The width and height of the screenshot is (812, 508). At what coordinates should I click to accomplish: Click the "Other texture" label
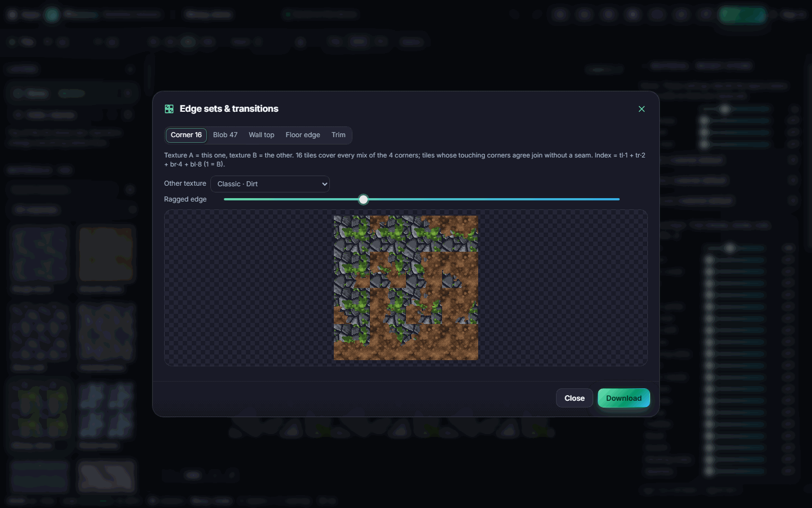(185, 183)
